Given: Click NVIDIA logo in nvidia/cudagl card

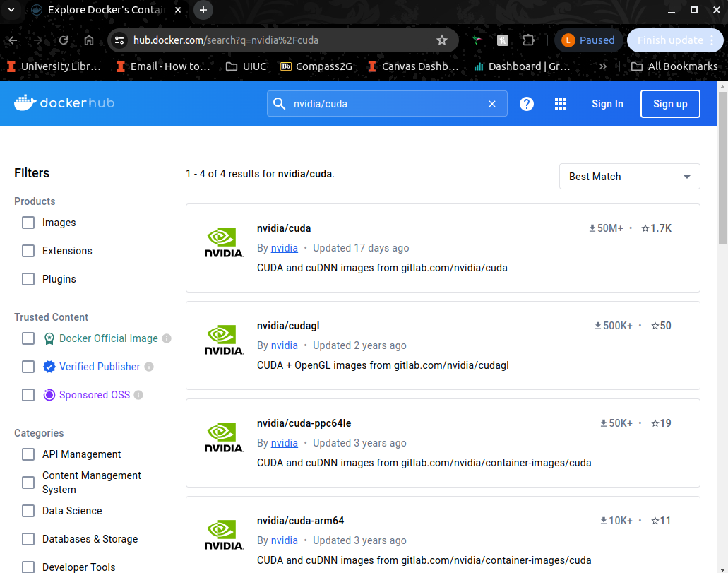Looking at the screenshot, I should pyautogui.click(x=224, y=340).
